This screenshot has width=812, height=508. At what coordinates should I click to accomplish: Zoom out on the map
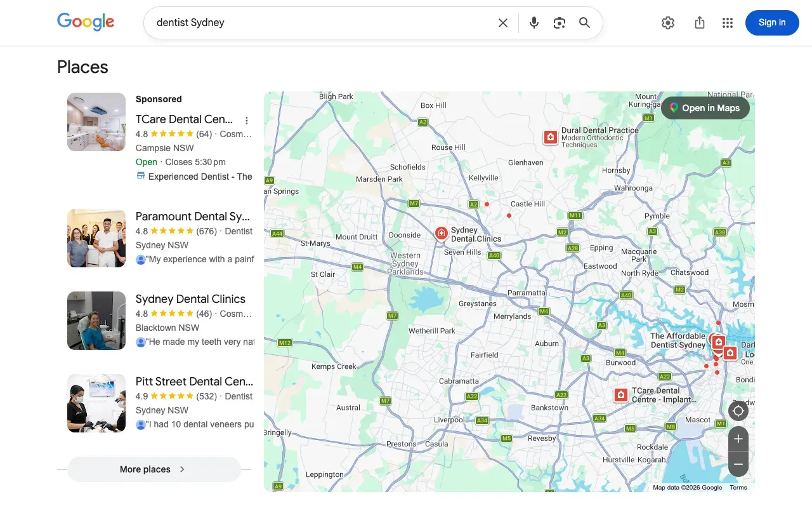pyautogui.click(x=738, y=464)
